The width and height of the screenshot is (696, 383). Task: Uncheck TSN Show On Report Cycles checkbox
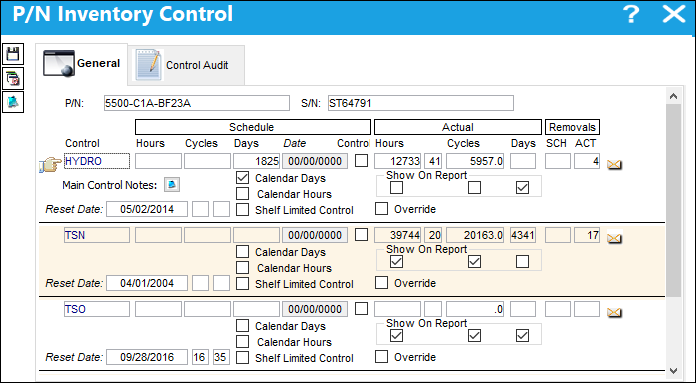475,262
